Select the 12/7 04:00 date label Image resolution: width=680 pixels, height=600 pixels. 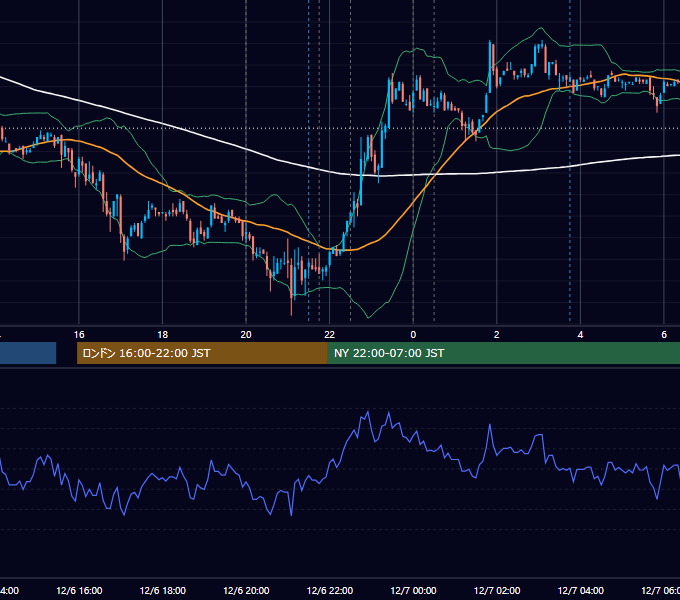tap(581, 590)
